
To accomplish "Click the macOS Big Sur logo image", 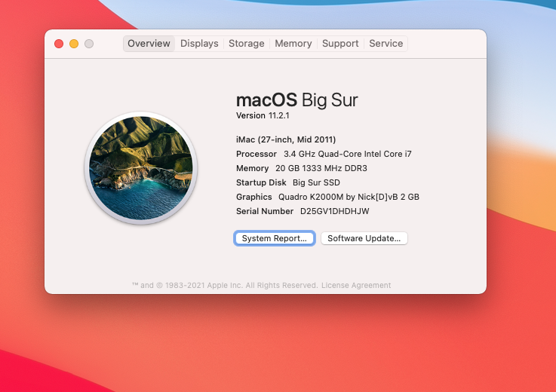I will 141,168.
